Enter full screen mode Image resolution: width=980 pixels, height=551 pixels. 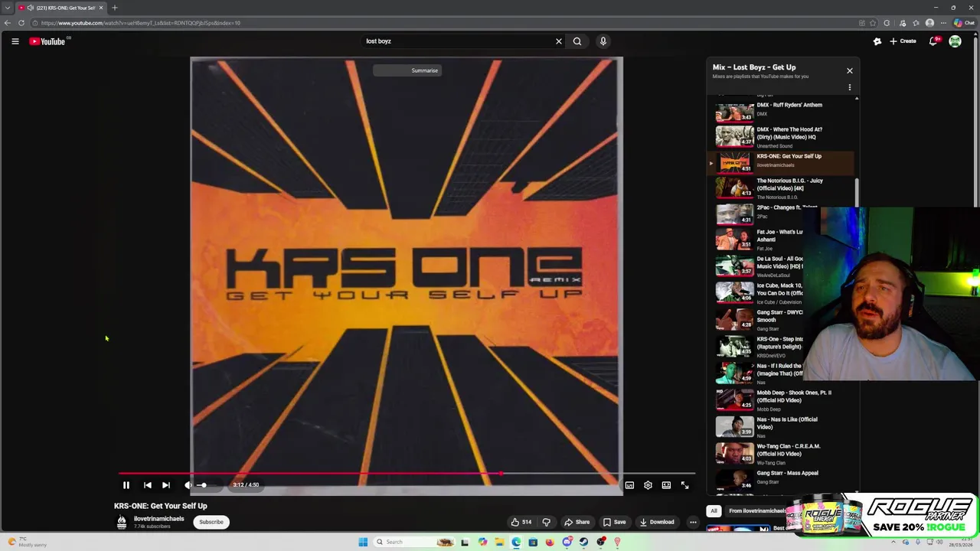(685, 485)
